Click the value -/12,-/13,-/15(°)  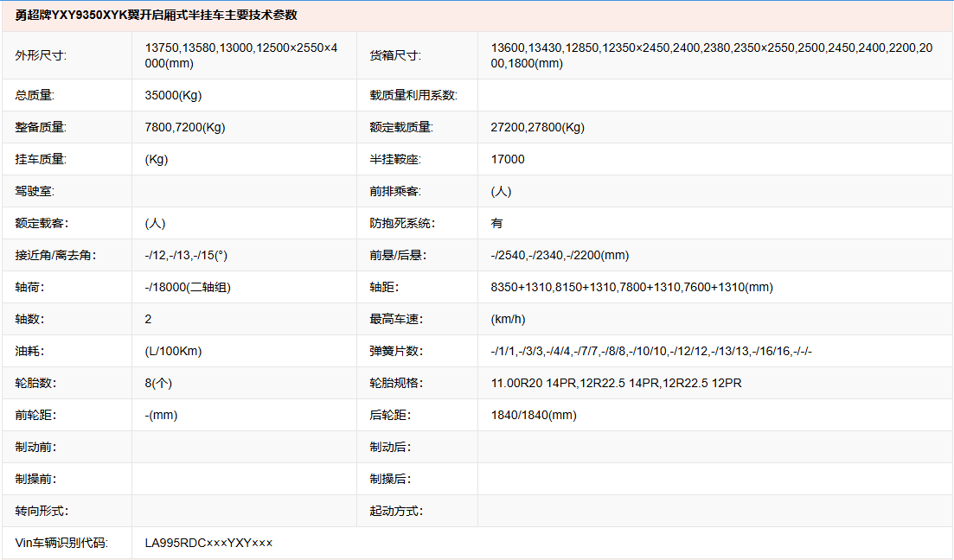point(186,256)
